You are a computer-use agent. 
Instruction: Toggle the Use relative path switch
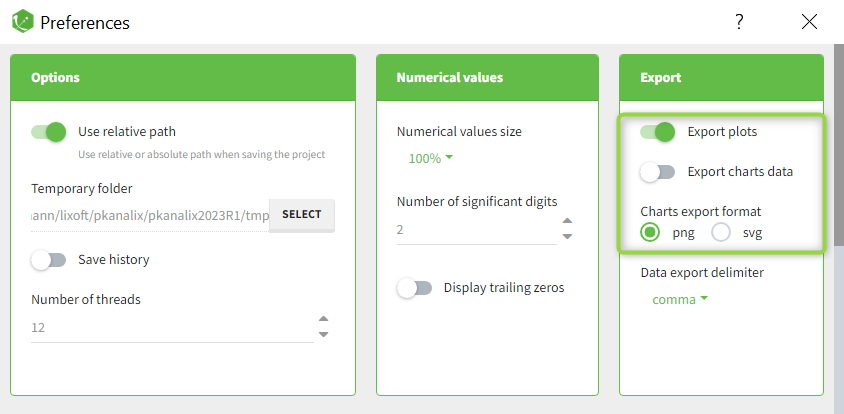(x=49, y=131)
